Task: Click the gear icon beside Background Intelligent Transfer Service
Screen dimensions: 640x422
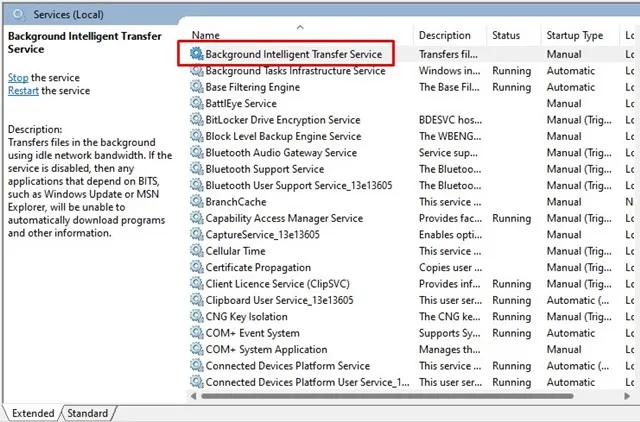Action: tap(197, 54)
